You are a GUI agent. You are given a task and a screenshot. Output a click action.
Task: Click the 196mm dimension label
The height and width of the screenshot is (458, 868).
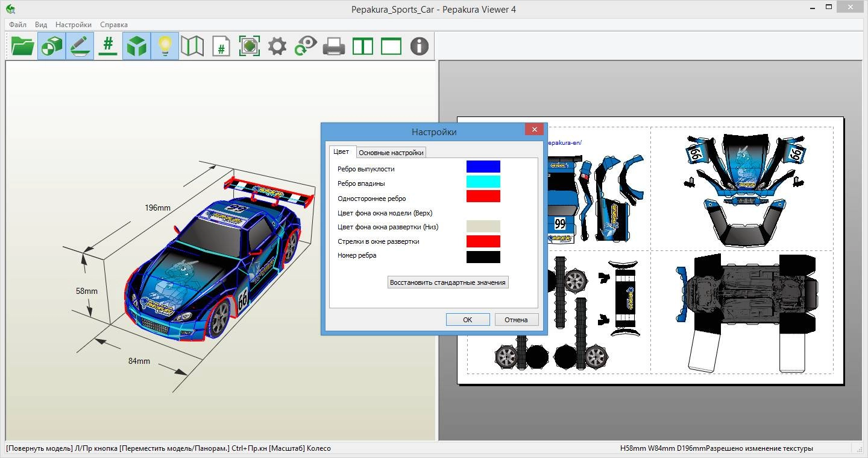click(157, 208)
